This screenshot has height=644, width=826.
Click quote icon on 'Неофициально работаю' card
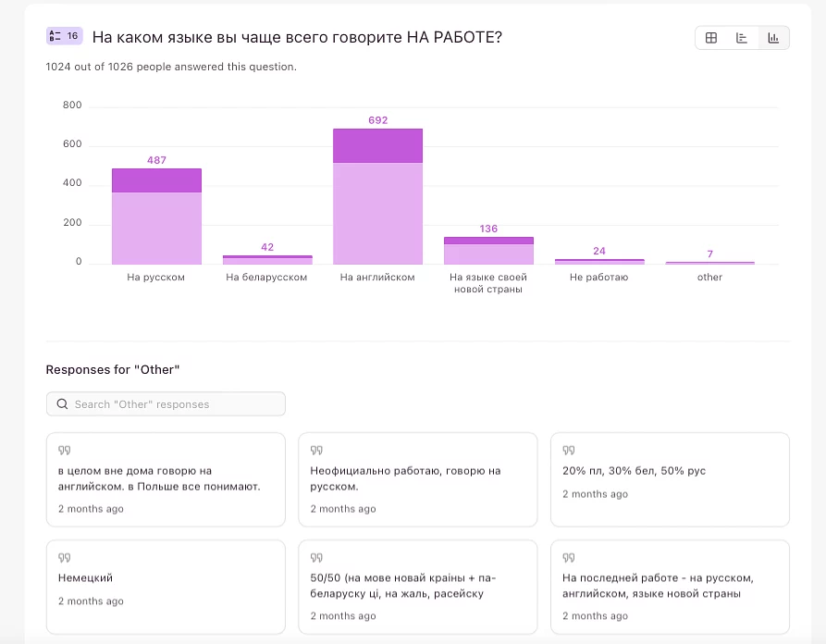pyautogui.click(x=316, y=451)
